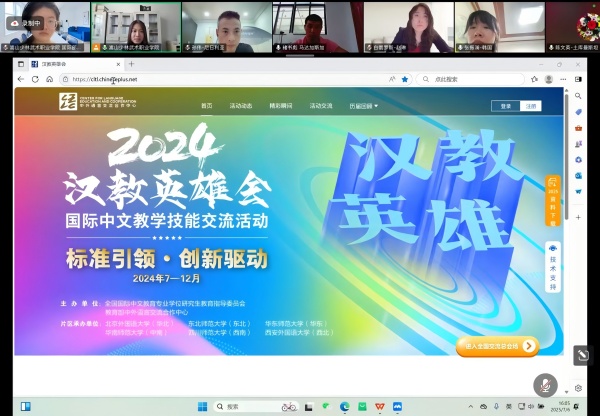Viewport: 600px width, 416px height.
Task: Click the scrollbar down arrow
Action: 566,392
